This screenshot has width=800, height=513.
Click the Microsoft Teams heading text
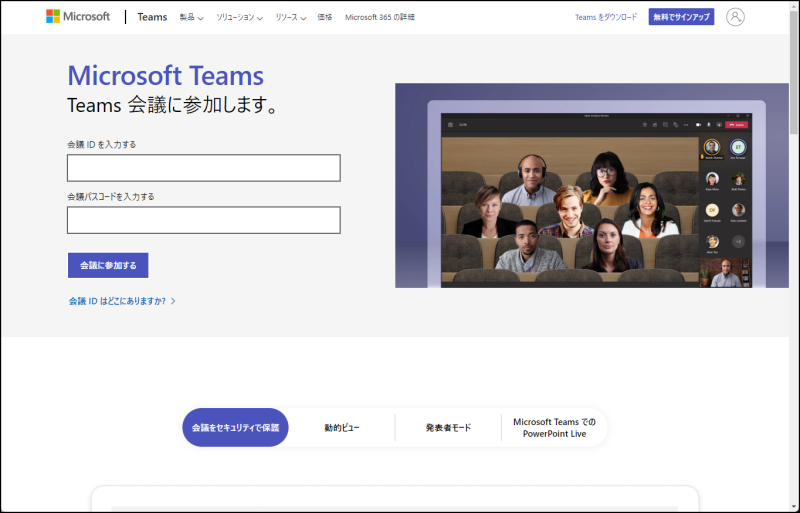165,76
